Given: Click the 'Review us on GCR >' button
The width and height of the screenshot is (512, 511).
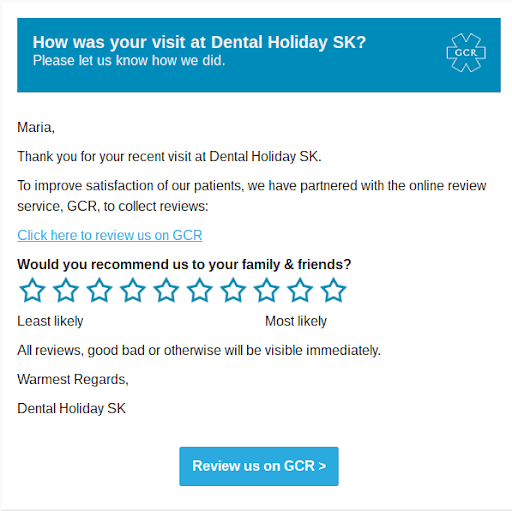Looking at the screenshot, I should [259, 466].
